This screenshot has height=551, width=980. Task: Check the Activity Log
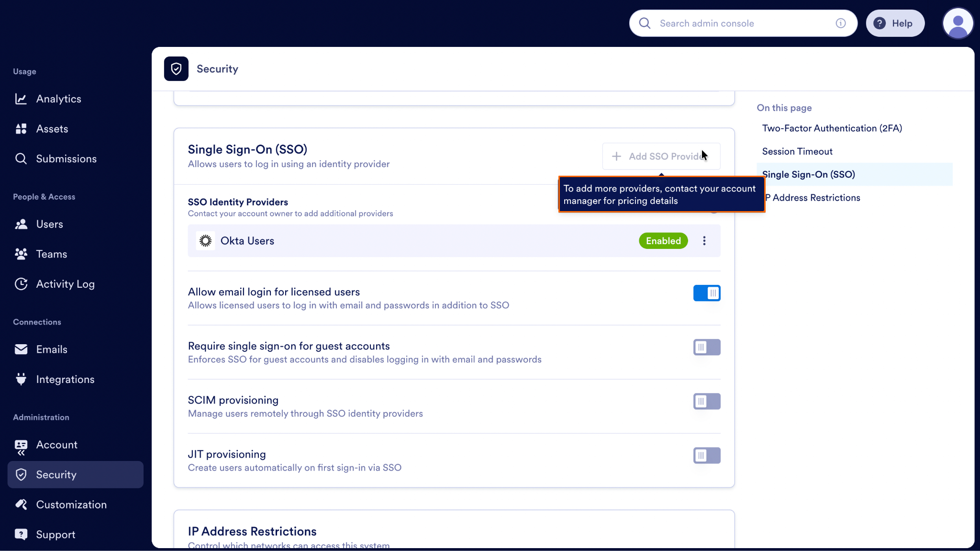click(x=66, y=283)
